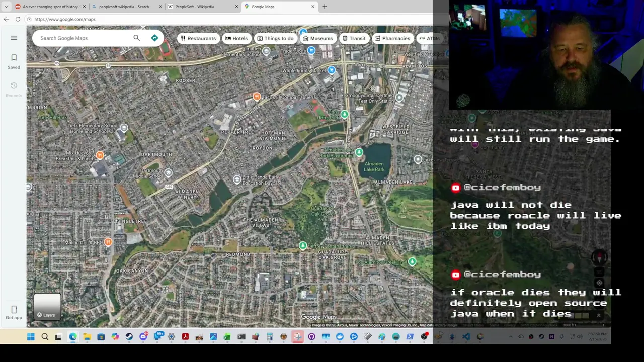
Task: Filter map by Hotels chip
Action: pos(236,38)
